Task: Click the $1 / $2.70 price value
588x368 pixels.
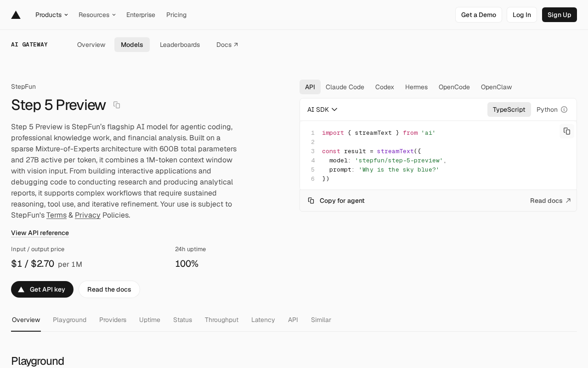Action: pos(33,264)
